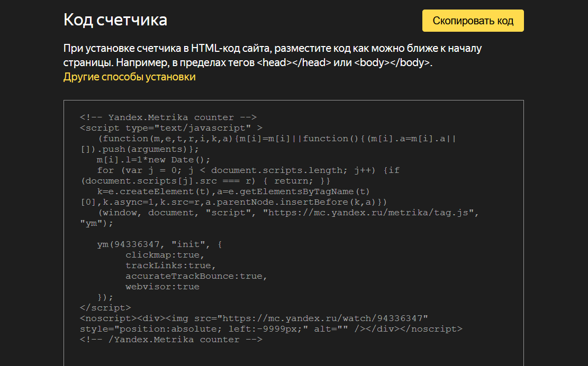Click the instruction paragraph about HTML-код сайта
This screenshot has height=366, width=588.
click(x=272, y=56)
